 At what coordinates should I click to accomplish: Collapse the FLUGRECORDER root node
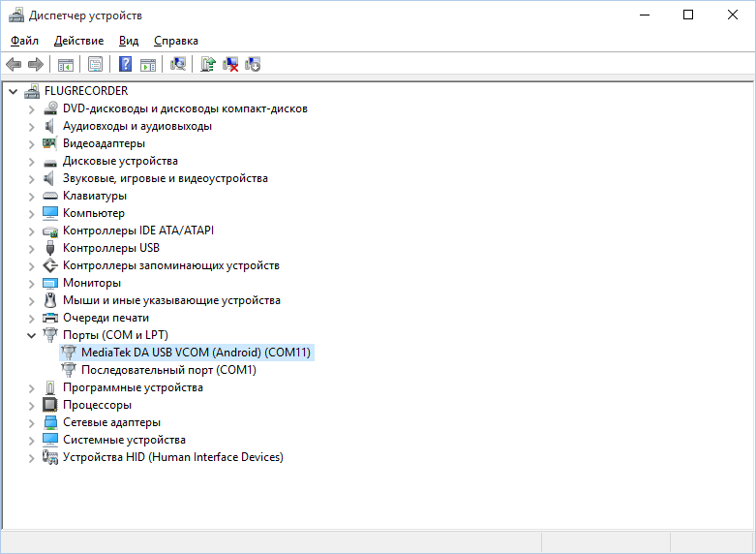pos(13,91)
